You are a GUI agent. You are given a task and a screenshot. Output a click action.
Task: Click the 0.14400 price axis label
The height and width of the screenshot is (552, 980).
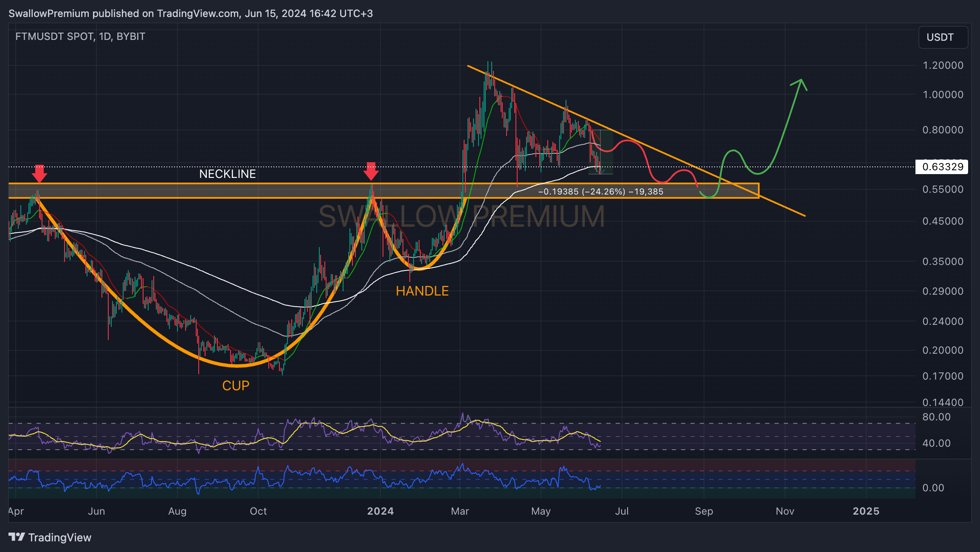click(x=943, y=402)
